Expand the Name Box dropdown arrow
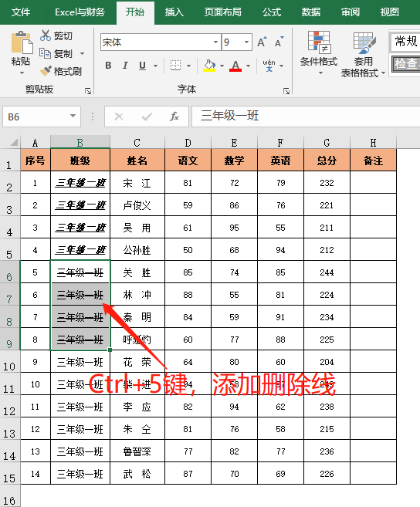Image resolution: width=420 pixels, height=507 pixels. click(73, 116)
